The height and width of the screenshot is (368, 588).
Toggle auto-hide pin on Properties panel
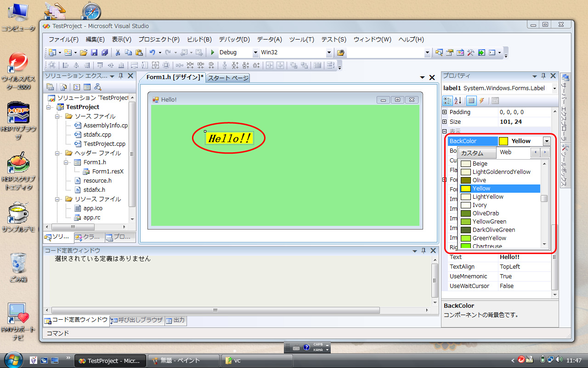[543, 76]
